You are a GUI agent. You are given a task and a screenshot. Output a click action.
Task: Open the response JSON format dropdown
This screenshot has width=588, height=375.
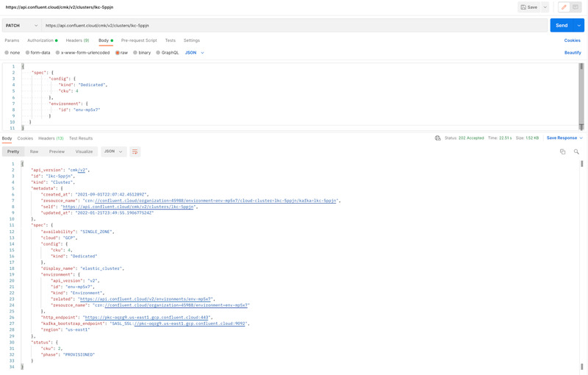114,151
